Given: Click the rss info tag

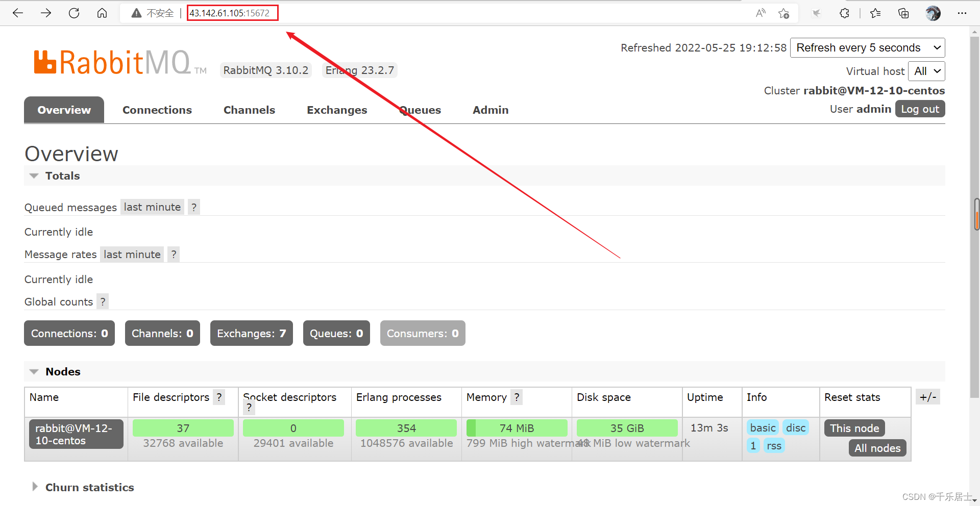Looking at the screenshot, I should [x=774, y=445].
